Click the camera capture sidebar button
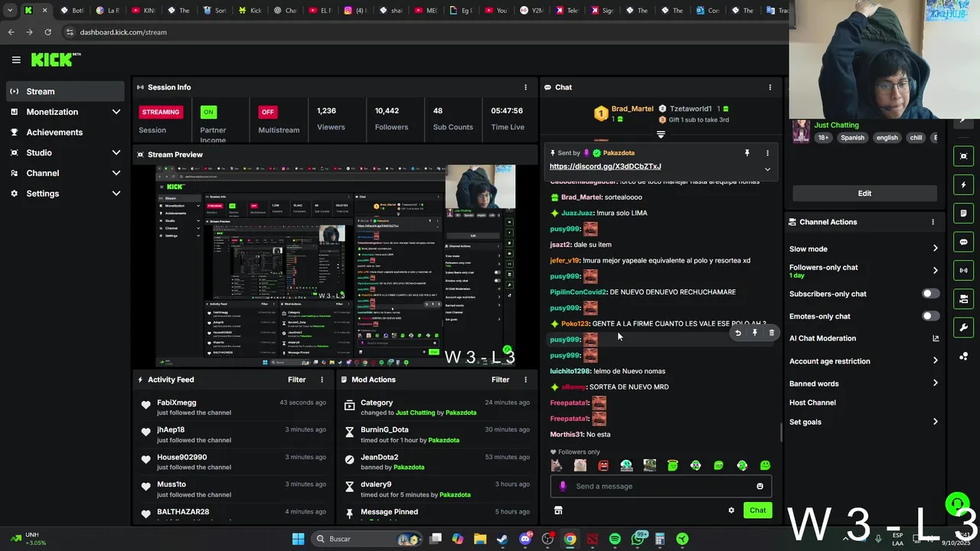980x551 pixels. pyautogui.click(x=963, y=156)
